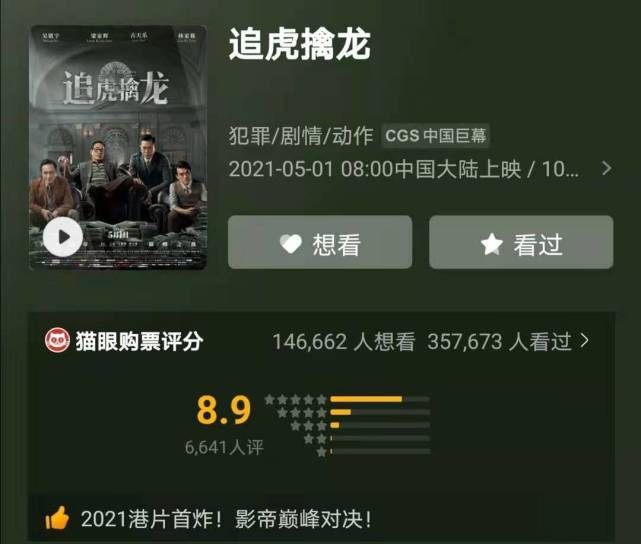Click the five-star rating row stars

295,399
